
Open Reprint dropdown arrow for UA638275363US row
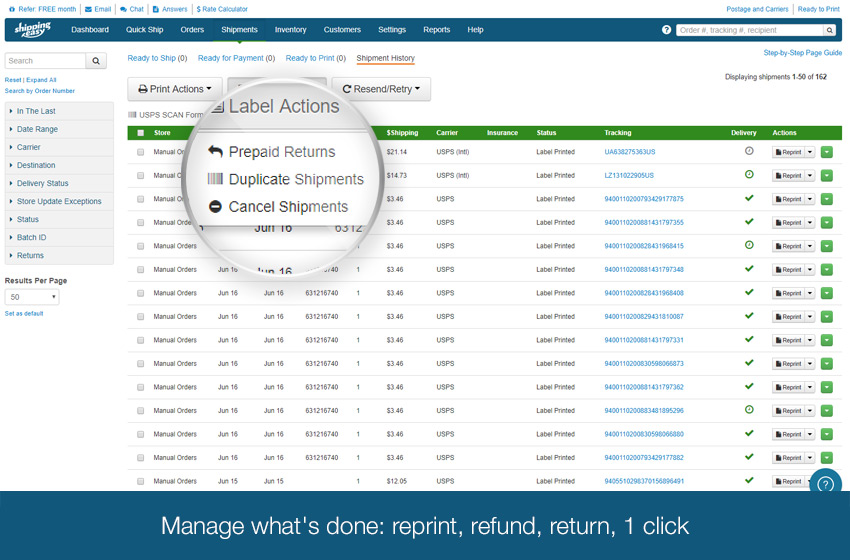pos(810,152)
